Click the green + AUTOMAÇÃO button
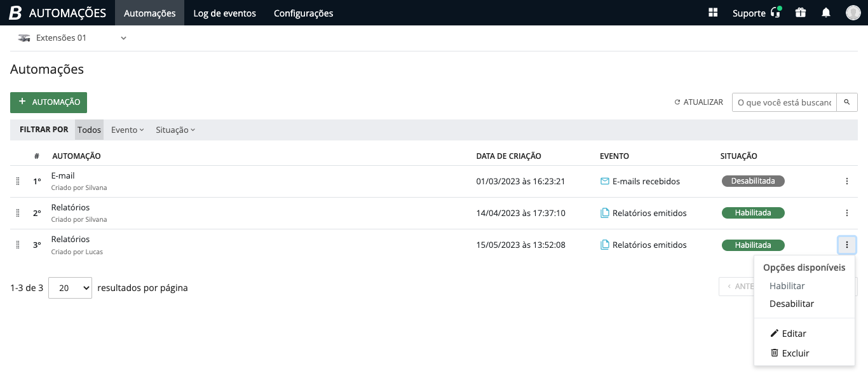 coord(48,102)
